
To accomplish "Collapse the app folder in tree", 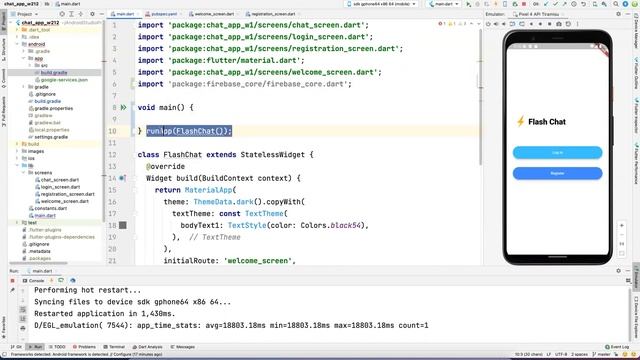I will coord(24,58).
